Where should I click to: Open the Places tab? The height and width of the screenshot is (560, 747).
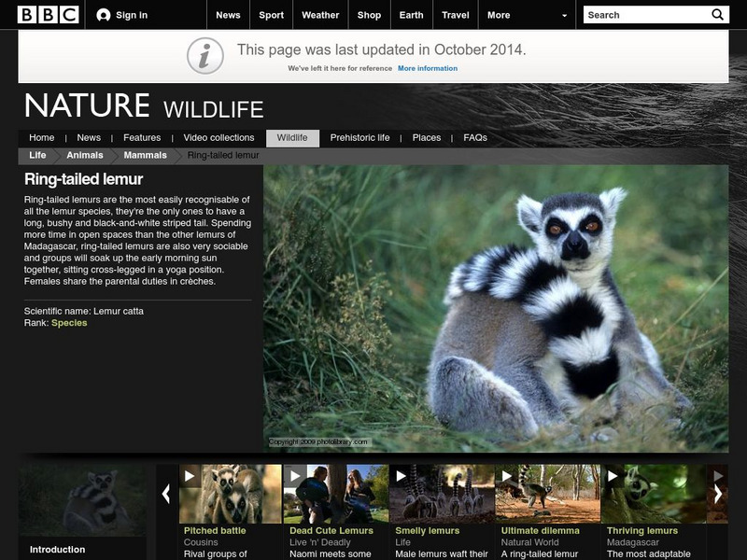click(427, 137)
